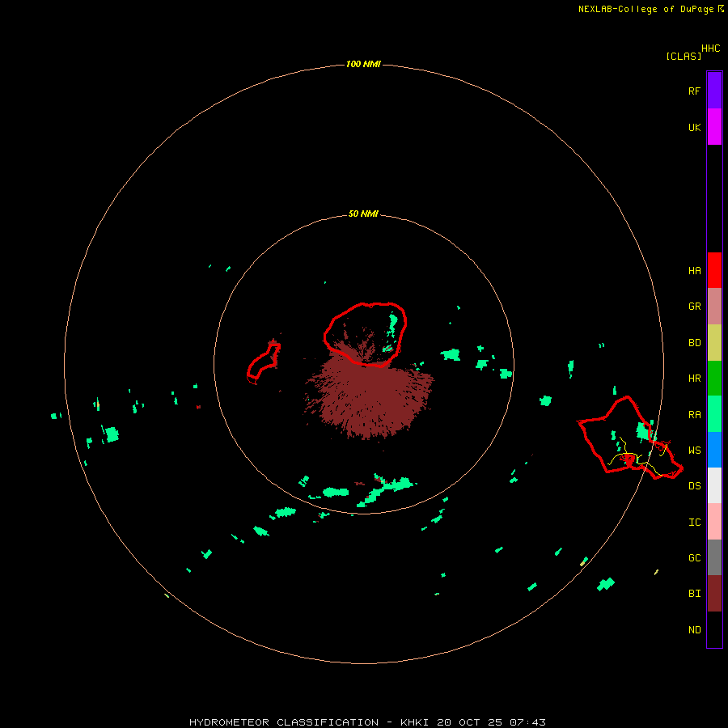
Task: Click the white DS legend swatch
Action: pos(714,485)
